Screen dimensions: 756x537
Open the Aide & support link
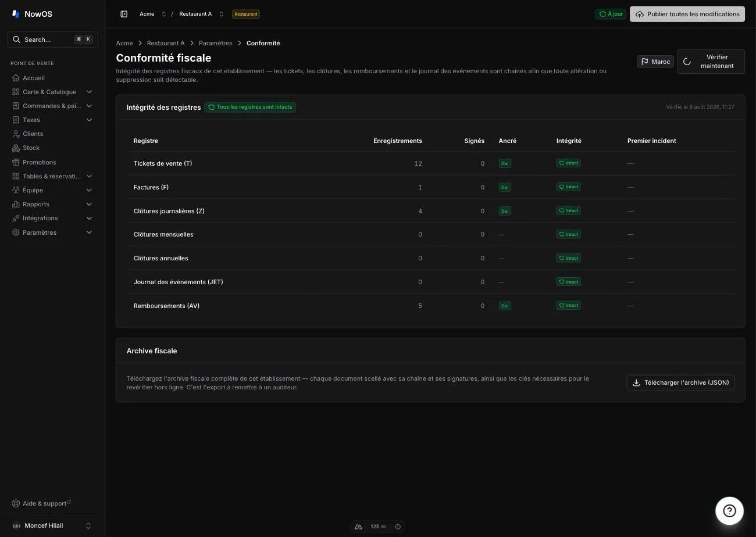(42, 503)
